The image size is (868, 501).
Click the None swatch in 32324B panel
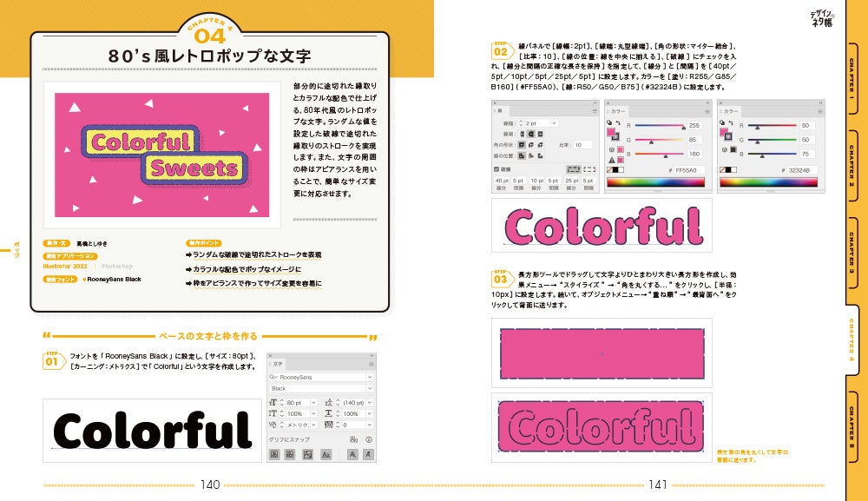tap(723, 170)
